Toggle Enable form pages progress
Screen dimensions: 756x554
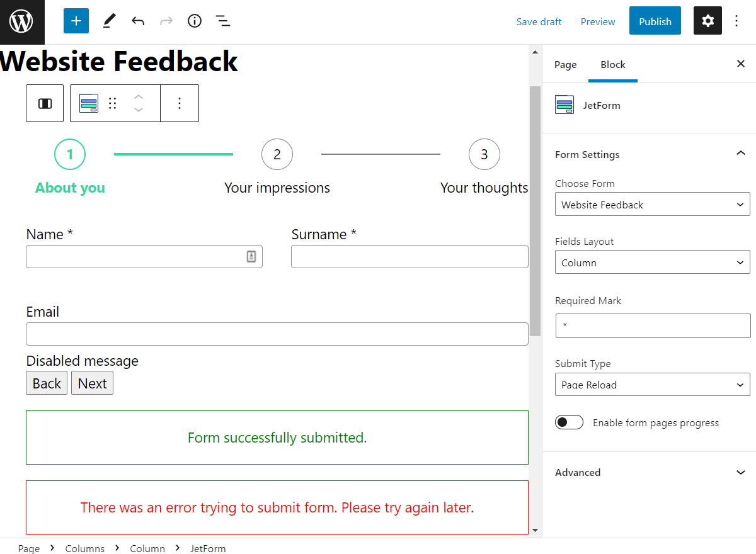[569, 422]
